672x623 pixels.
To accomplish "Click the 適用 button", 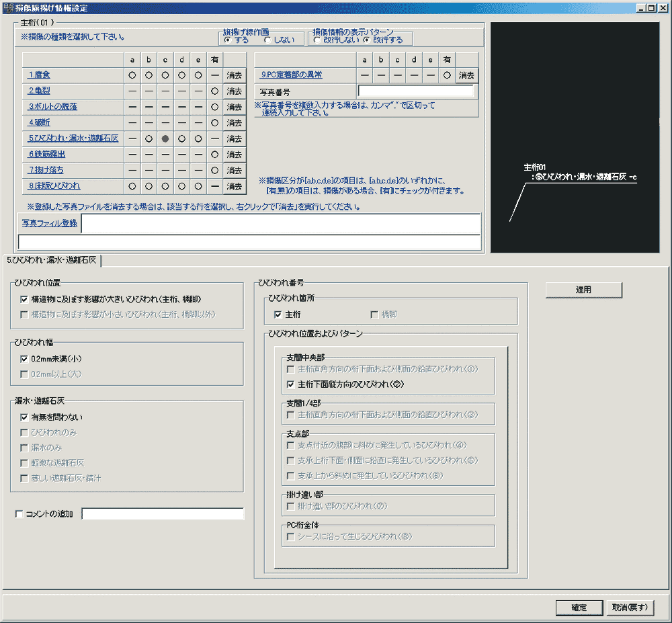I will [x=584, y=290].
